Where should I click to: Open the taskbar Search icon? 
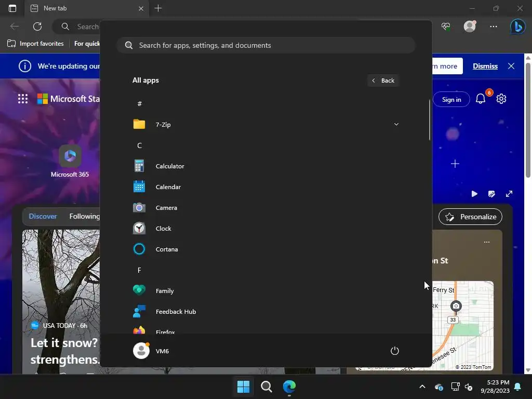point(267,387)
